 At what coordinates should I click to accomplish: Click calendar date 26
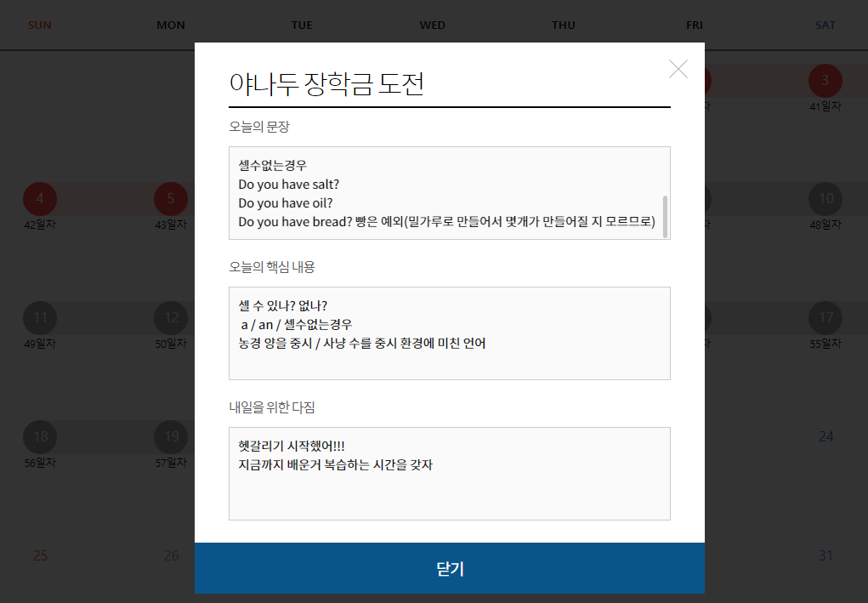click(171, 555)
